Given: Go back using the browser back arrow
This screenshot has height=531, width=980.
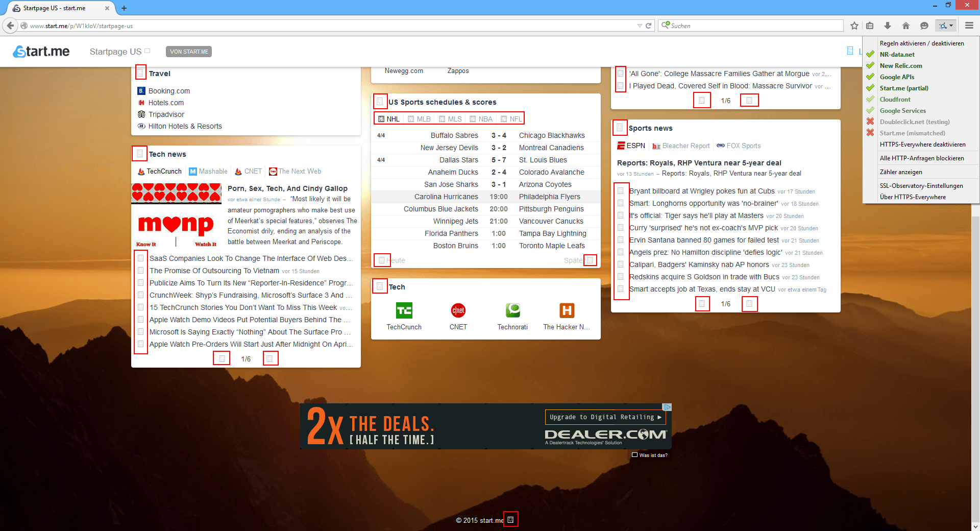Looking at the screenshot, I should coord(10,26).
